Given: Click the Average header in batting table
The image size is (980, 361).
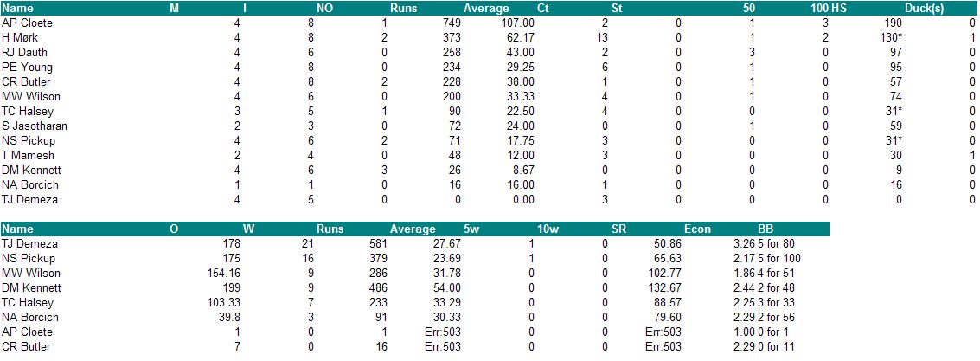Looking at the screenshot, I should 485,9.
